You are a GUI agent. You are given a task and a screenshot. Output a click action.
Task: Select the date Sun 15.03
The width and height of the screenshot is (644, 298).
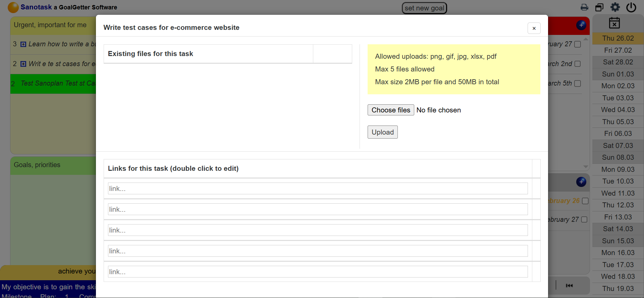618,241
